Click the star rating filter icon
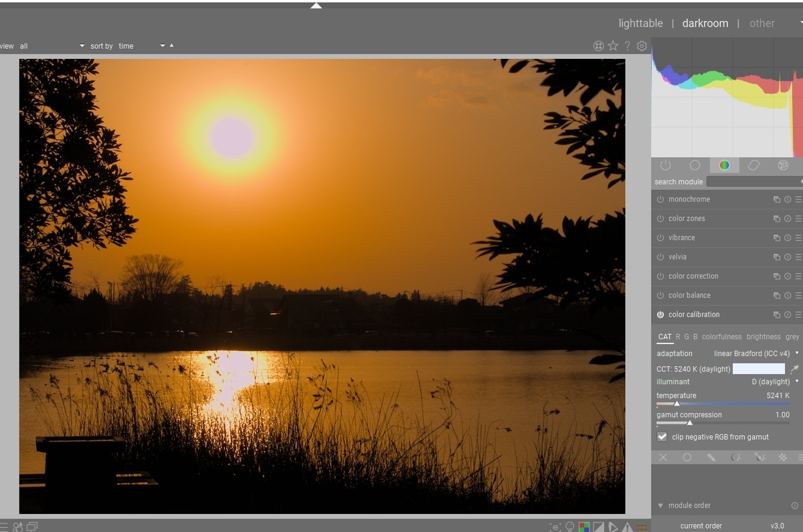This screenshot has width=803, height=532. click(613, 46)
